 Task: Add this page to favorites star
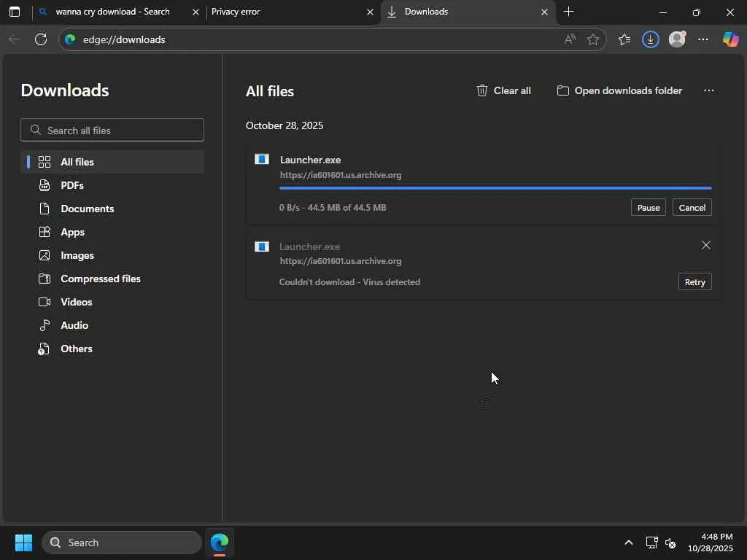click(593, 39)
